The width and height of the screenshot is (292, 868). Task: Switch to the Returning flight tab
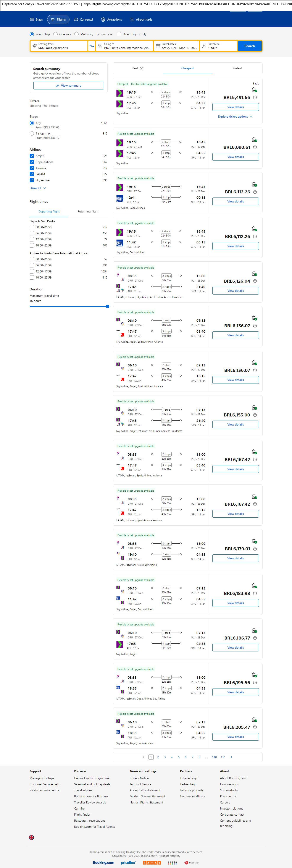pos(88,212)
